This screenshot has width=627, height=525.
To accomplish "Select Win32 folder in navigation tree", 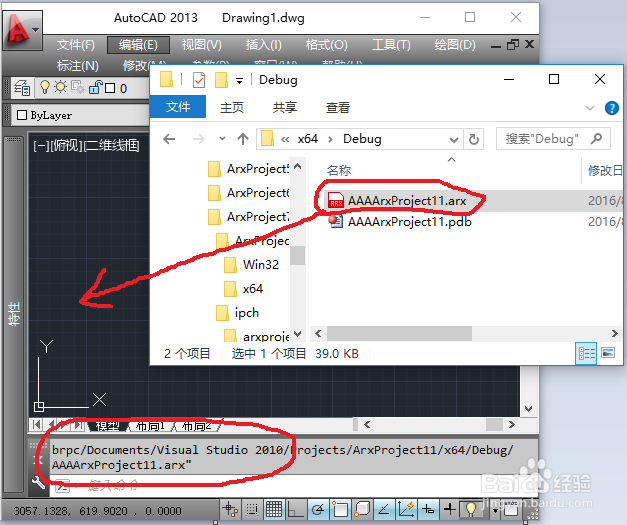I will (x=260, y=264).
